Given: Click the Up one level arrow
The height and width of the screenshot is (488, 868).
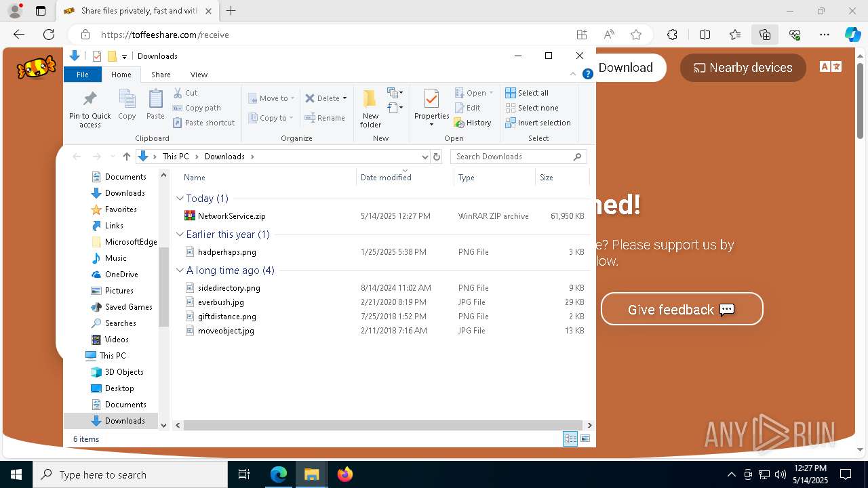Looking at the screenshot, I should pyautogui.click(x=126, y=157).
